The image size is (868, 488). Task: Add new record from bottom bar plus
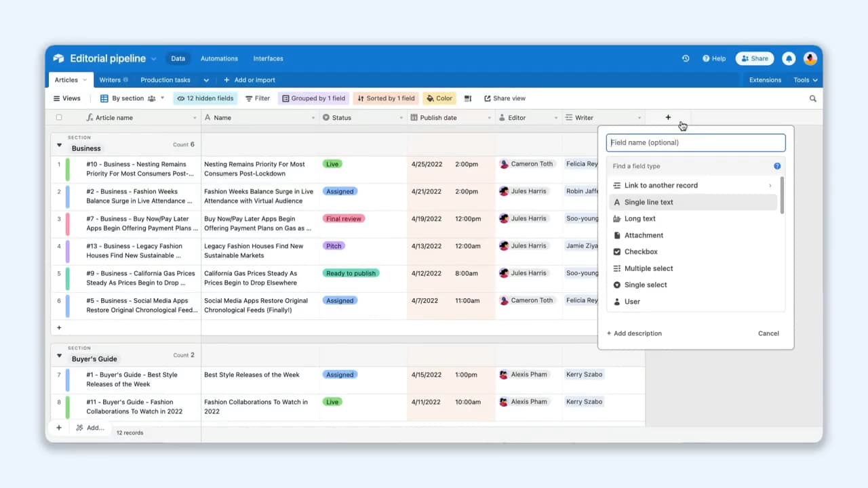coord(59,428)
